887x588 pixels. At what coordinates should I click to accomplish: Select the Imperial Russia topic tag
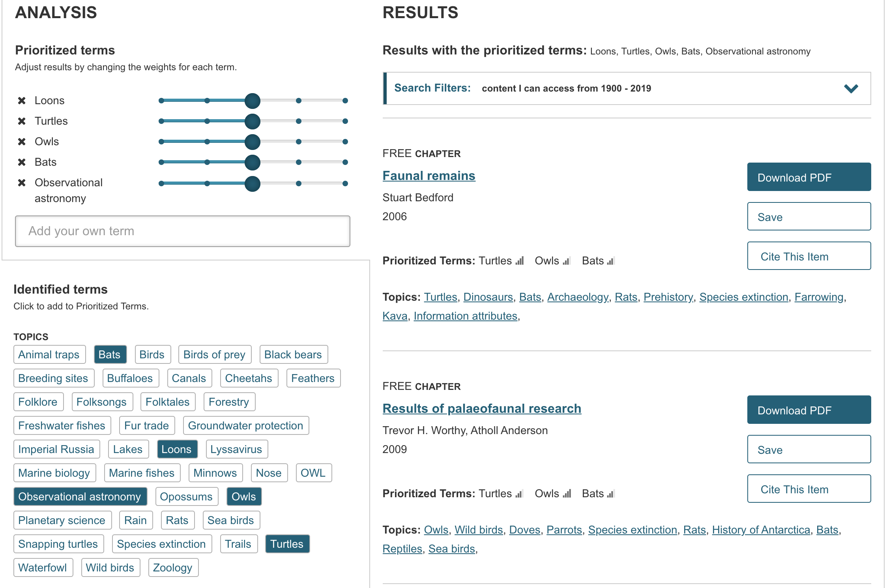coord(56,449)
